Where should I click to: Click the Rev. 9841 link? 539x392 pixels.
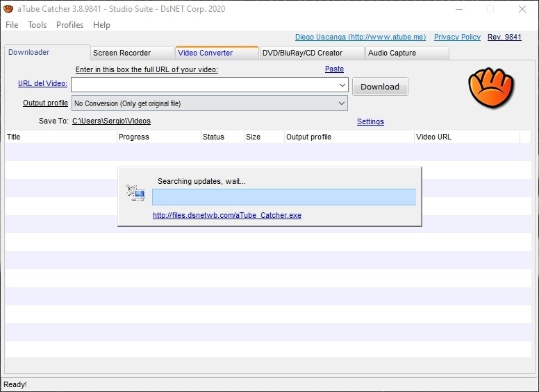(x=504, y=37)
